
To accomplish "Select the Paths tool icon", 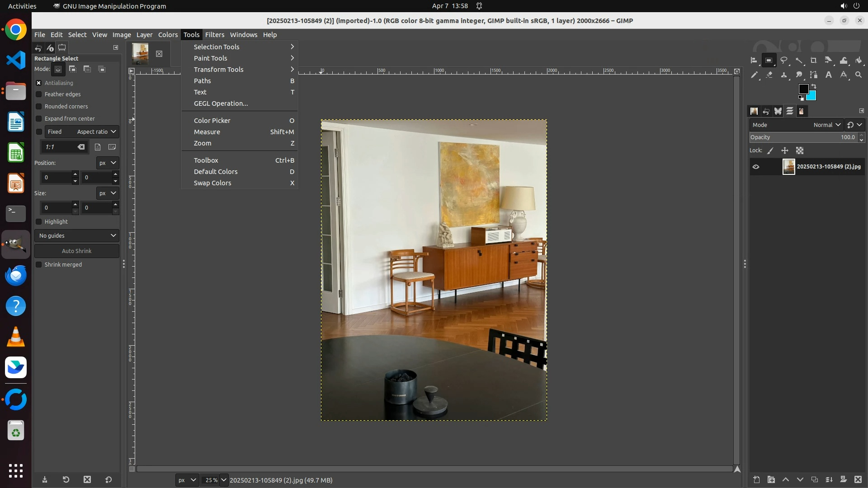I will [813, 75].
